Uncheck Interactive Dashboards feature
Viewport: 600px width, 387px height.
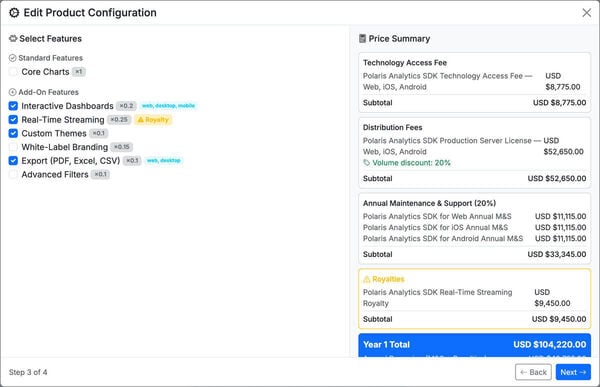tap(13, 106)
